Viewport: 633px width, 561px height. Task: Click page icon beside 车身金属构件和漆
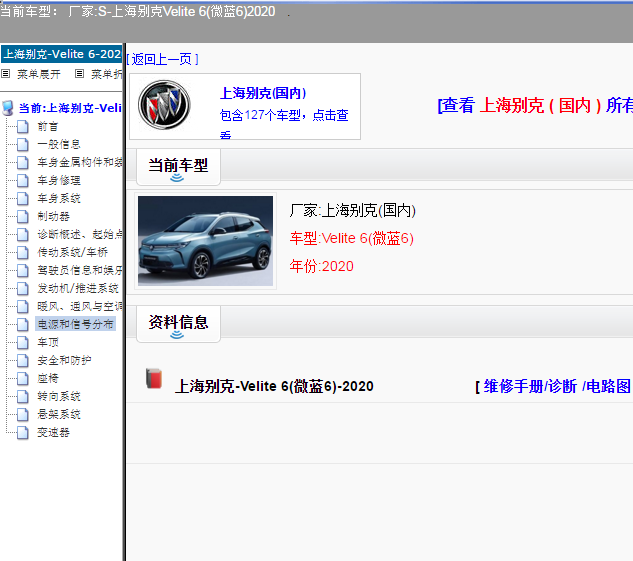(x=23, y=163)
